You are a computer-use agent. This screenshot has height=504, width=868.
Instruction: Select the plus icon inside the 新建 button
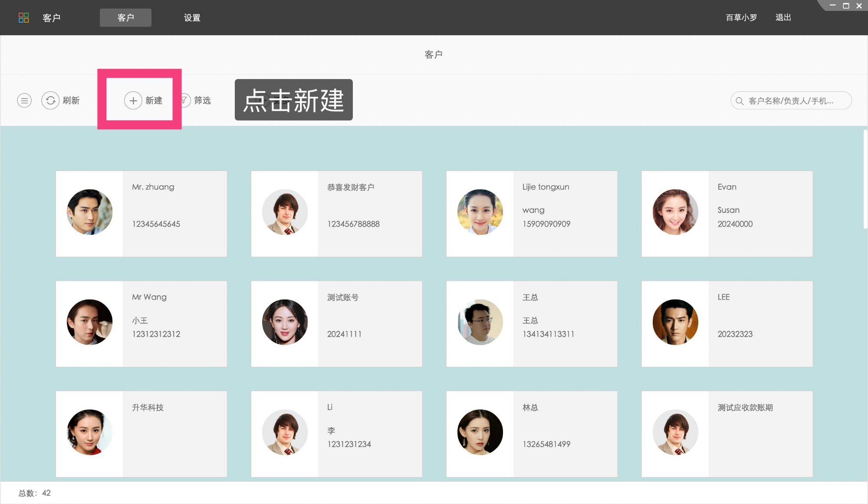133,100
